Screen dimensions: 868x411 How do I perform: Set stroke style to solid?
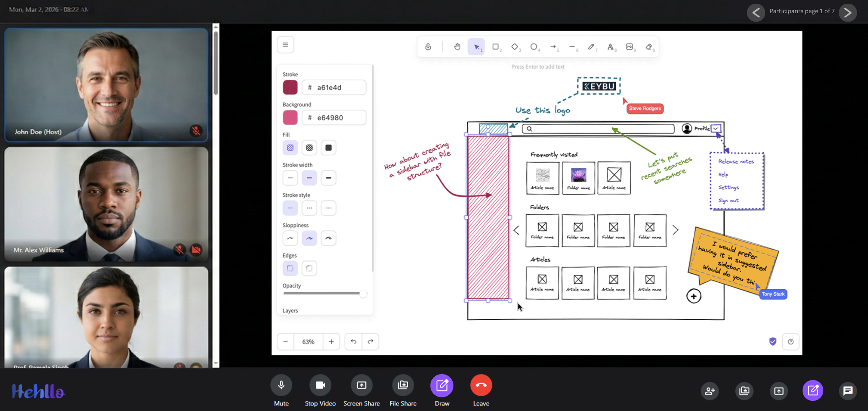pos(290,208)
